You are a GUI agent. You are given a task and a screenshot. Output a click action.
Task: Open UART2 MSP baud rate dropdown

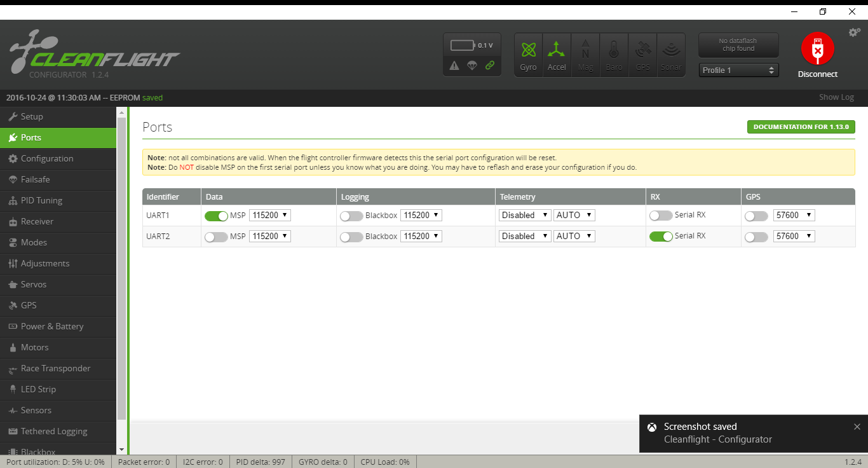pyautogui.click(x=270, y=236)
